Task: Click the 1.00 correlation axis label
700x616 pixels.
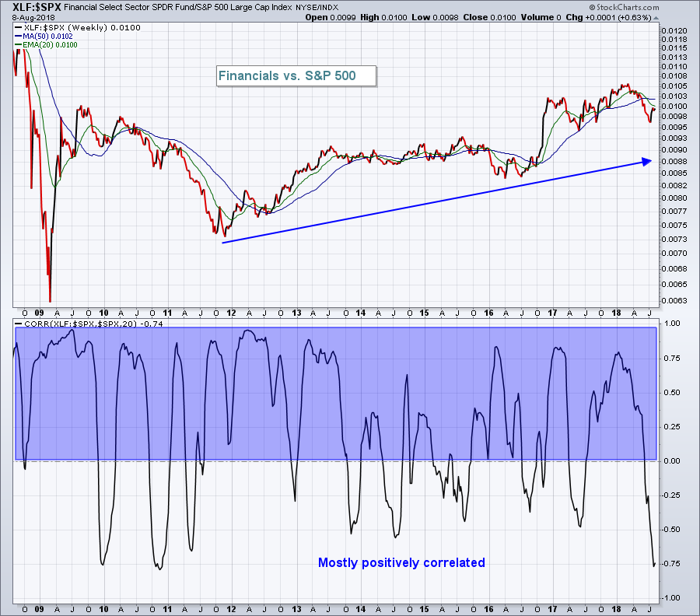Action: [x=672, y=324]
